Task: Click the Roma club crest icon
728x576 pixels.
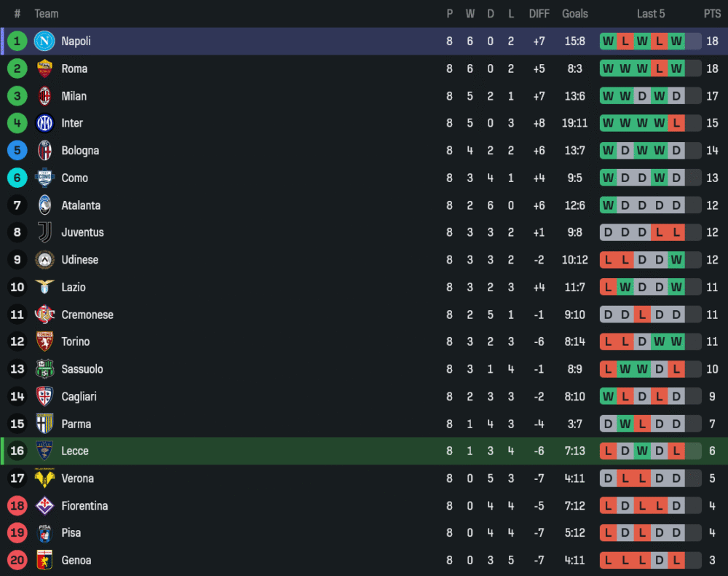Action: (x=44, y=68)
